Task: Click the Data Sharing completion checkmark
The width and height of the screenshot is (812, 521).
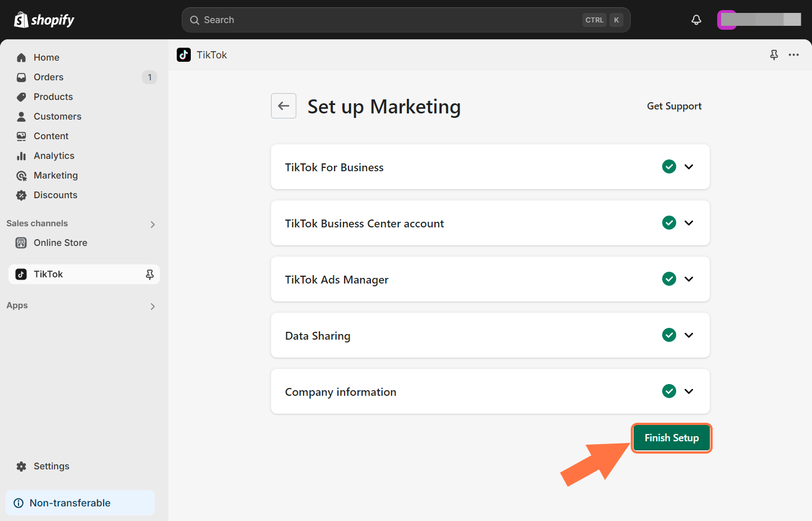Action: point(669,335)
